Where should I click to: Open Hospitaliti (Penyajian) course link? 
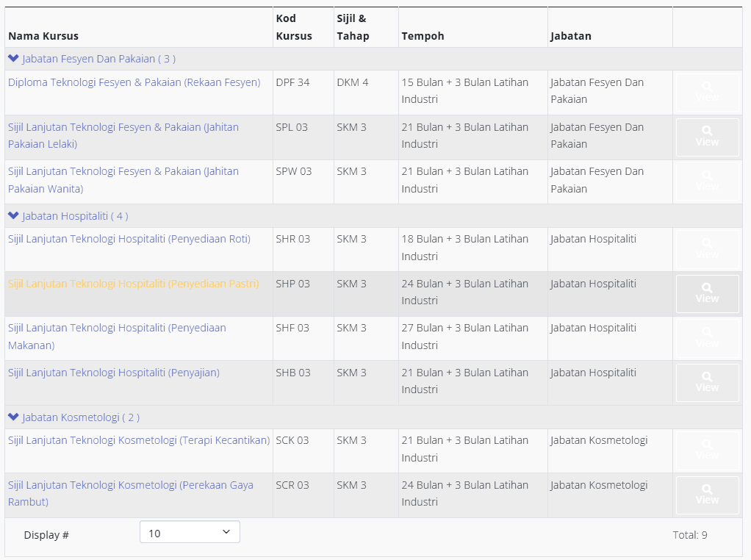(114, 373)
